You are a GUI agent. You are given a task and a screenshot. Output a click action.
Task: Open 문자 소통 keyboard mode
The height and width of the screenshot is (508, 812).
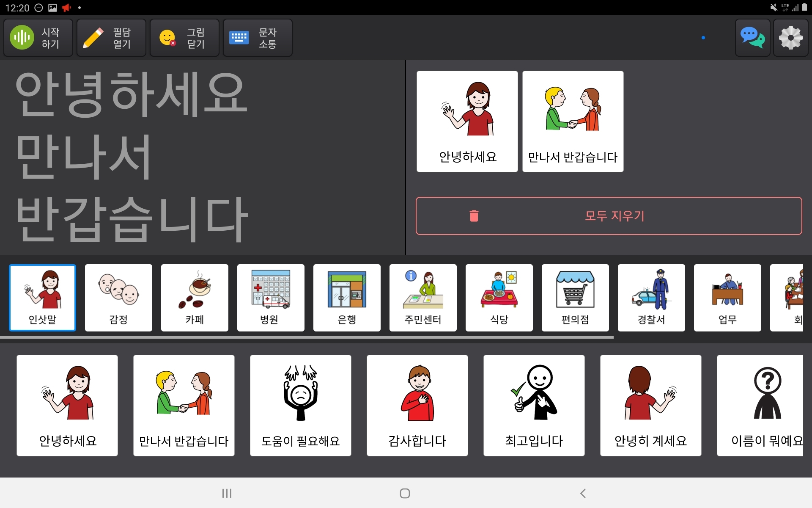(x=258, y=38)
